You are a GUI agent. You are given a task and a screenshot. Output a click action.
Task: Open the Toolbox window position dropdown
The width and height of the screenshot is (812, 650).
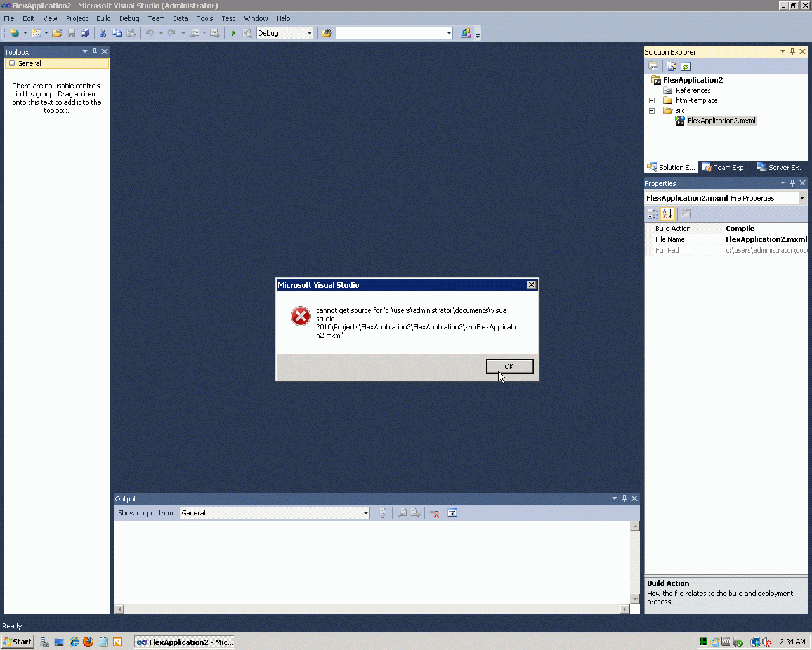point(85,51)
